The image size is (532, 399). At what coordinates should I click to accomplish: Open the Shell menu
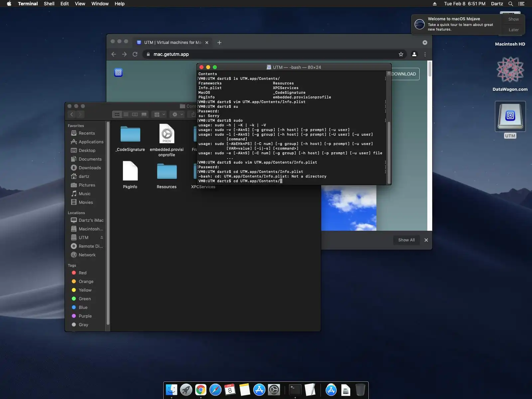[x=49, y=4]
